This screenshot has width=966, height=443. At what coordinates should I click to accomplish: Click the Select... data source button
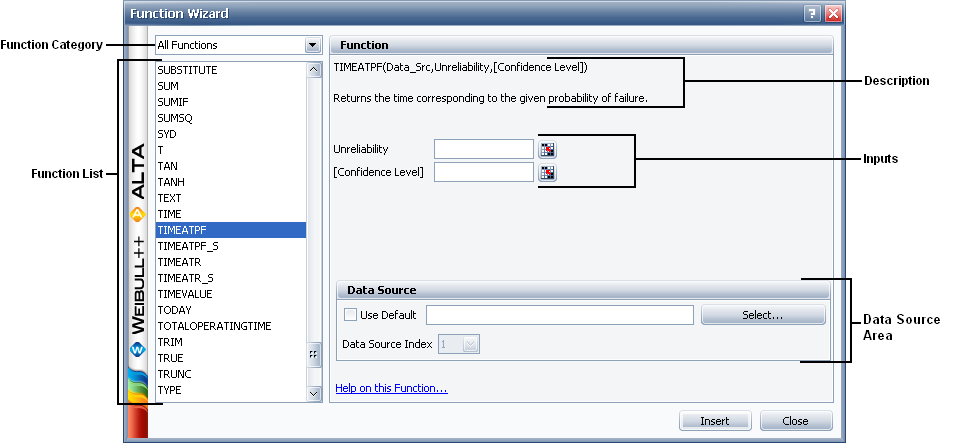763,315
